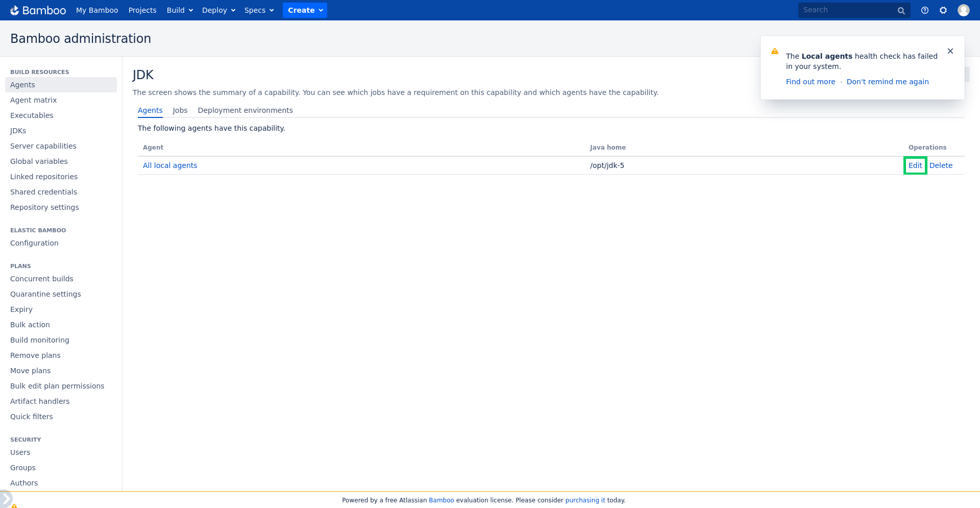Open the Create dropdown button
The width and height of the screenshot is (980, 508).
[305, 10]
